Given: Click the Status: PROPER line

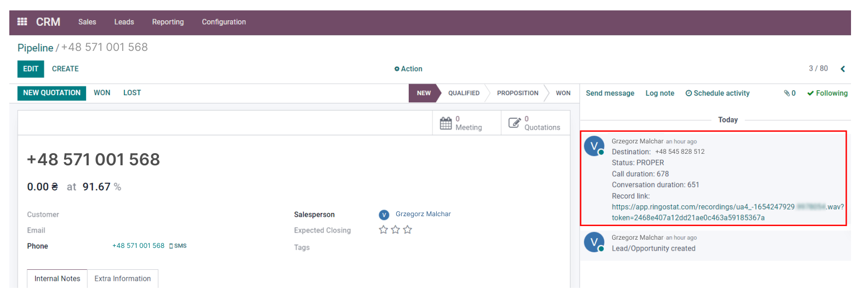Looking at the screenshot, I should click(x=638, y=163).
